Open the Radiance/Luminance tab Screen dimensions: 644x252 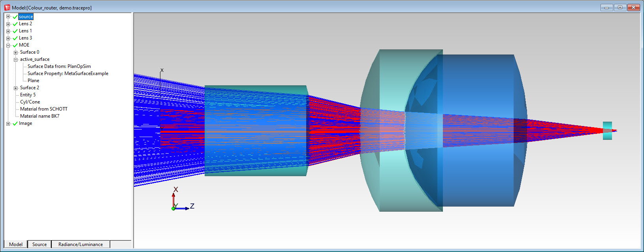coord(81,244)
